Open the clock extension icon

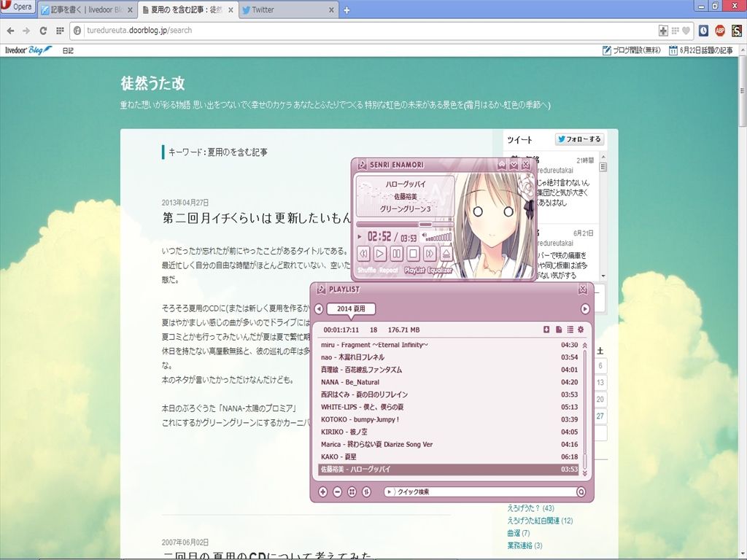click(x=704, y=31)
